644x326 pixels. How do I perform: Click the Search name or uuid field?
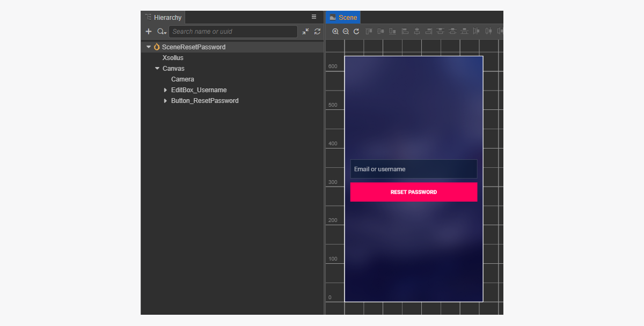point(233,32)
